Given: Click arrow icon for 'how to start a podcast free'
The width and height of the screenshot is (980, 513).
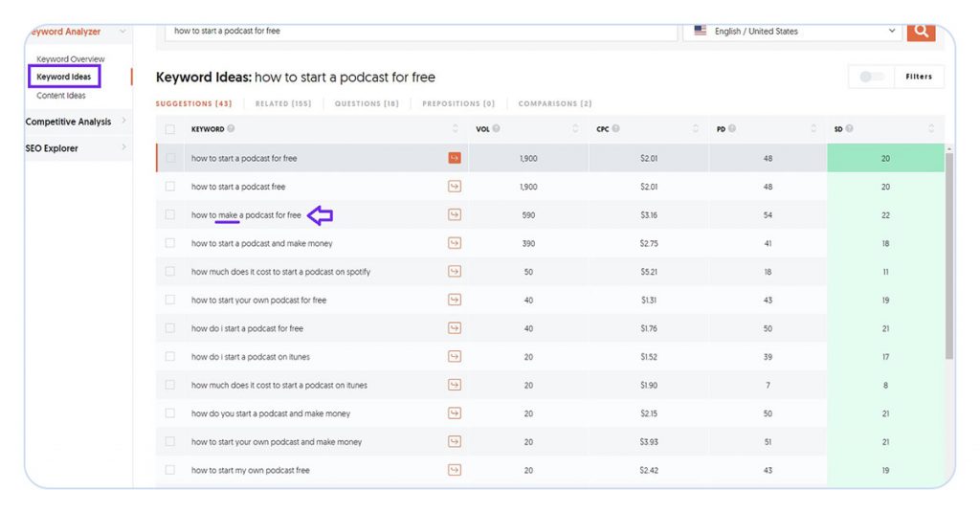Looking at the screenshot, I should coord(455,187).
